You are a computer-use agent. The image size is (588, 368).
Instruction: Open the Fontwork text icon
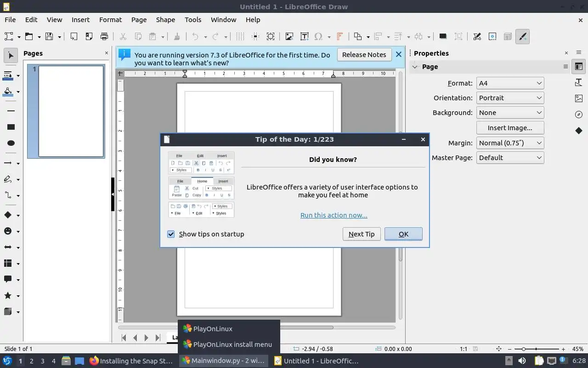pyautogui.click(x=340, y=37)
